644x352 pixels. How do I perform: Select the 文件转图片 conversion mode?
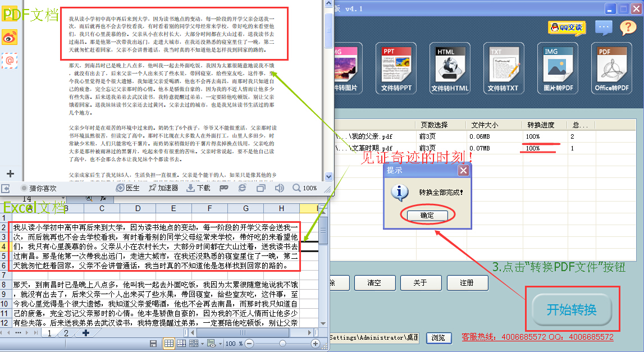(348, 68)
